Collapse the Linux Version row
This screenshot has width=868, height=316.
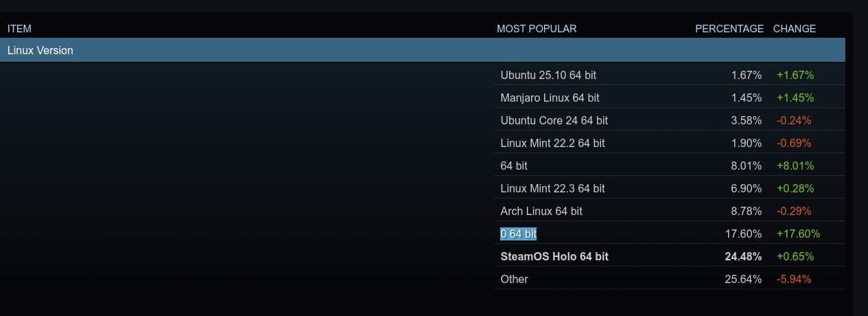[x=423, y=50]
